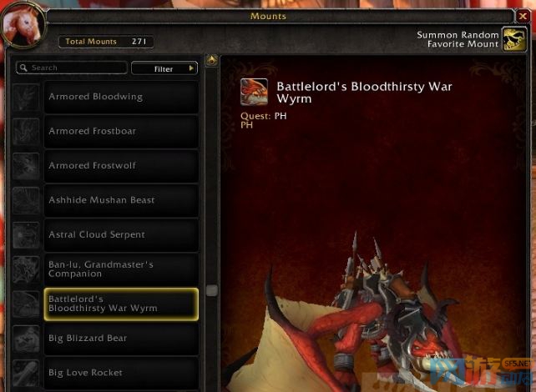Click the horse portrait in the window corner
536x392 pixels.
pyautogui.click(x=23, y=26)
